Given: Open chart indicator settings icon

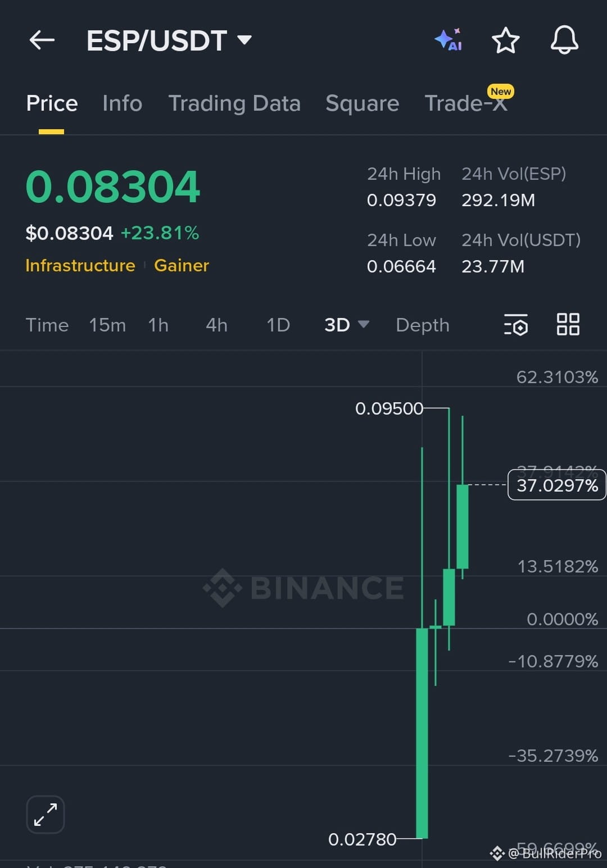Looking at the screenshot, I should click(516, 325).
